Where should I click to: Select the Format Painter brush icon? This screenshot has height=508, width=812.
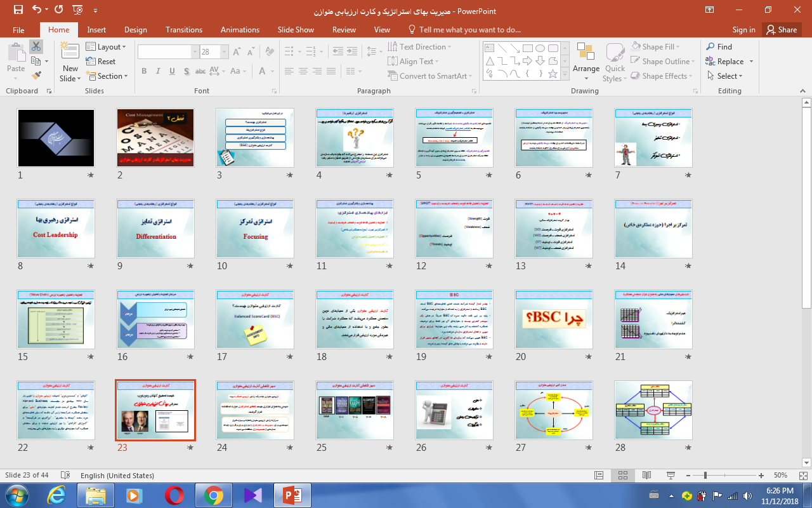pyautogui.click(x=36, y=76)
